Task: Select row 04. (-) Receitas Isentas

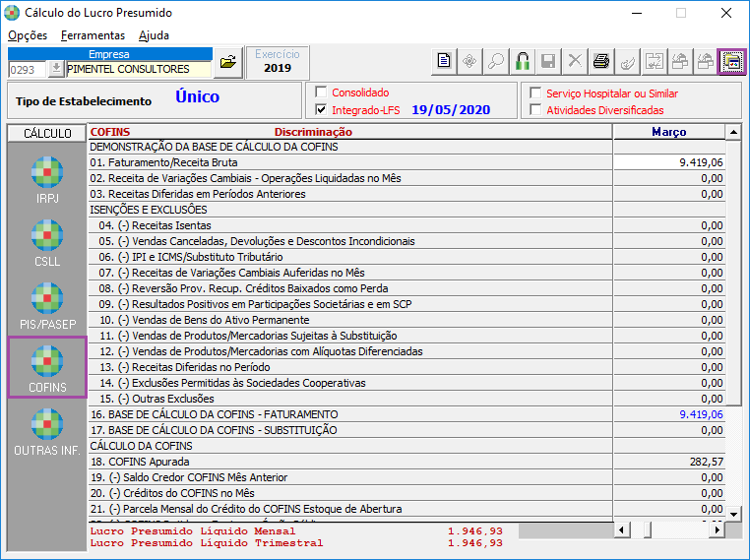Action: point(350,225)
